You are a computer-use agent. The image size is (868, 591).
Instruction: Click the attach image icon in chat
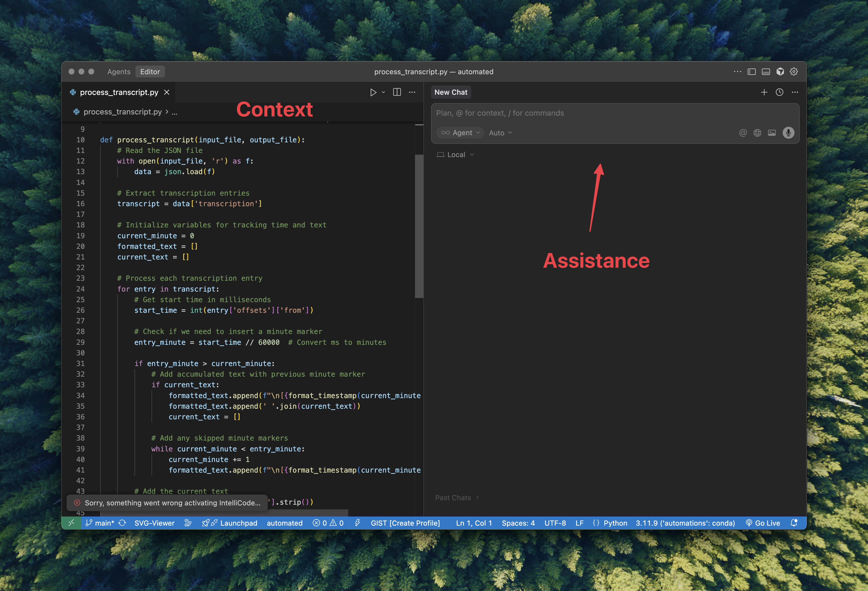tap(772, 133)
